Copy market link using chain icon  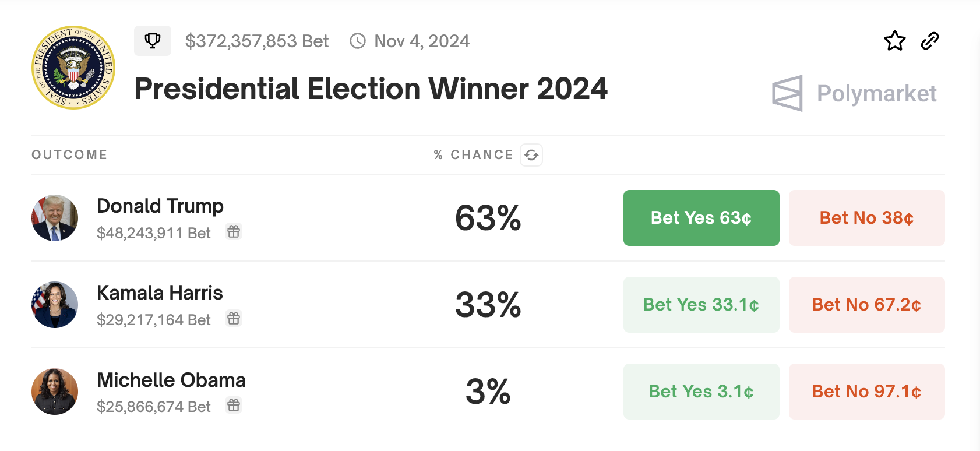tap(929, 41)
